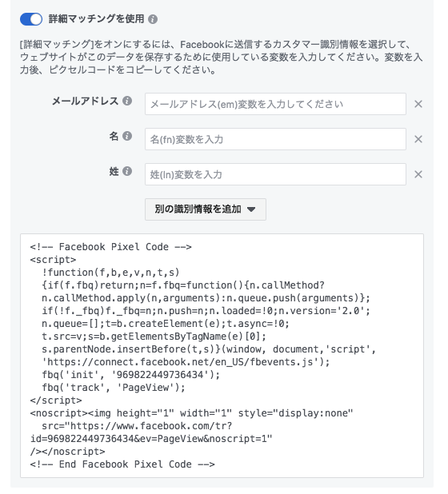The image size is (448, 494).
Task: Remove the 姓 (ln) row with X
Action: [418, 174]
